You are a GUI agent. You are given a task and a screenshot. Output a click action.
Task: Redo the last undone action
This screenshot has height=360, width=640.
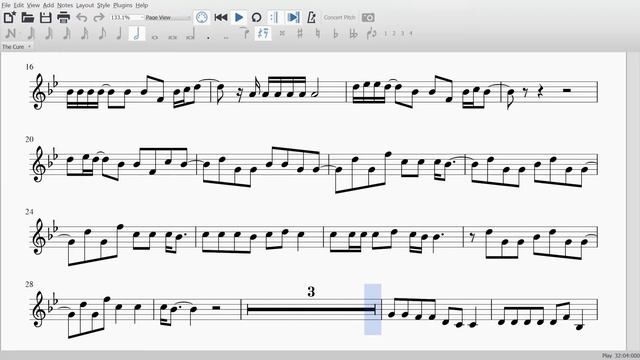tap(99, 18)
